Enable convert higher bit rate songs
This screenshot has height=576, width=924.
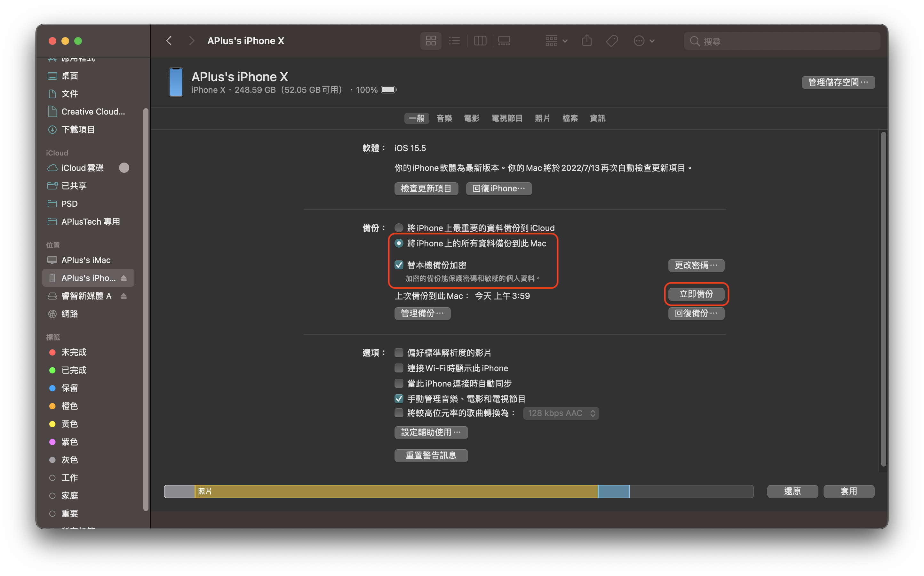tap(399, 413)
